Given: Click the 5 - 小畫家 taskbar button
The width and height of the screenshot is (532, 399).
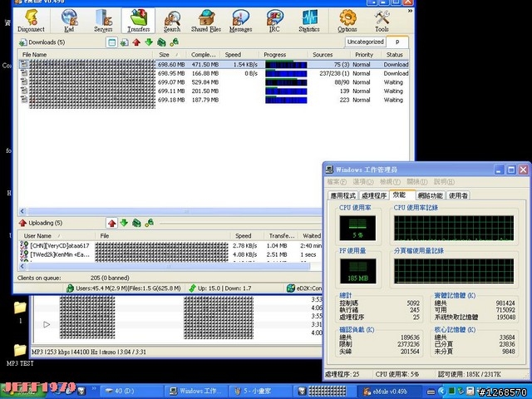Looking at the screenshot, I should [x=260, y=392].
